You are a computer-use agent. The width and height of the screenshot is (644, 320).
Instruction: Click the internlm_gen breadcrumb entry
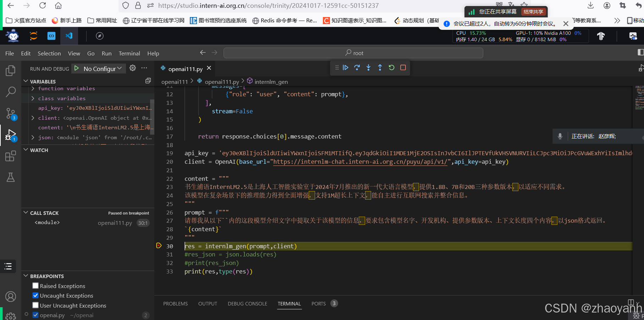point(271,81)
